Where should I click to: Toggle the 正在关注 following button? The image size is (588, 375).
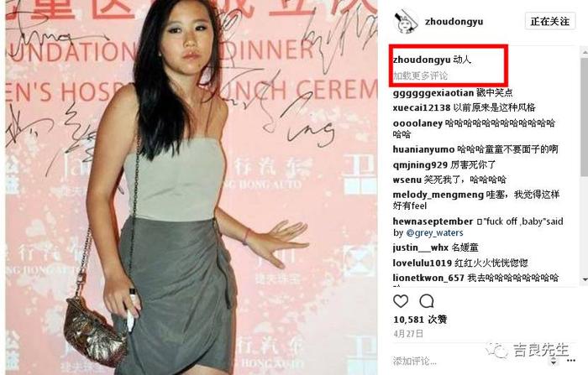pos(549,21)
